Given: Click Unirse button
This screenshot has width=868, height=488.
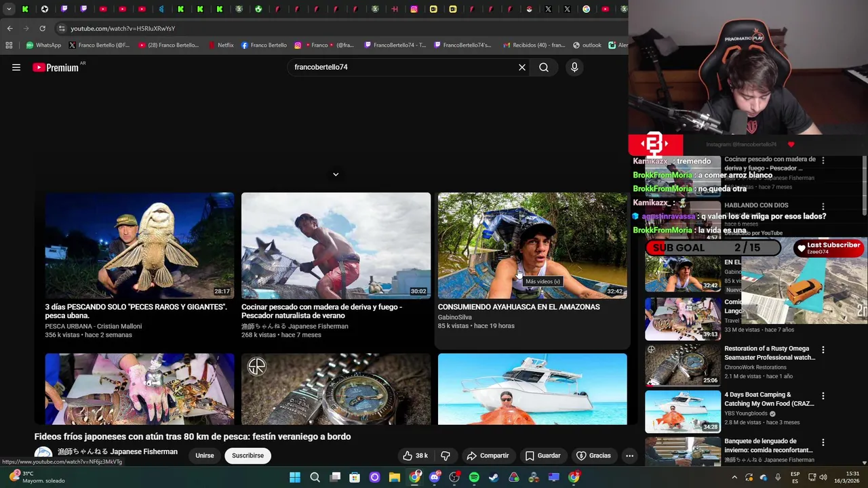Looking at the screenshot, I should point(205,455).
